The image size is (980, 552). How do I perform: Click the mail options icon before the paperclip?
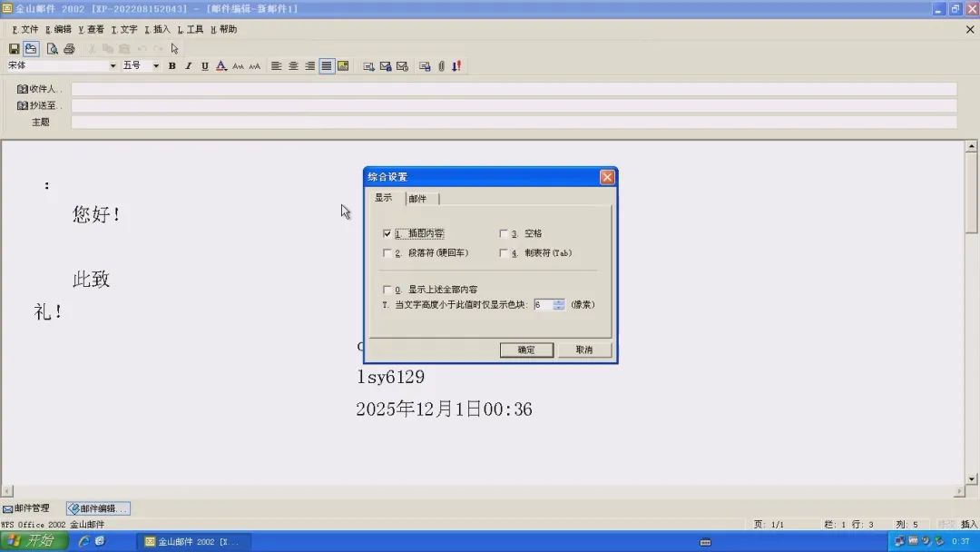pyautogui.click(x=425, y=66)
